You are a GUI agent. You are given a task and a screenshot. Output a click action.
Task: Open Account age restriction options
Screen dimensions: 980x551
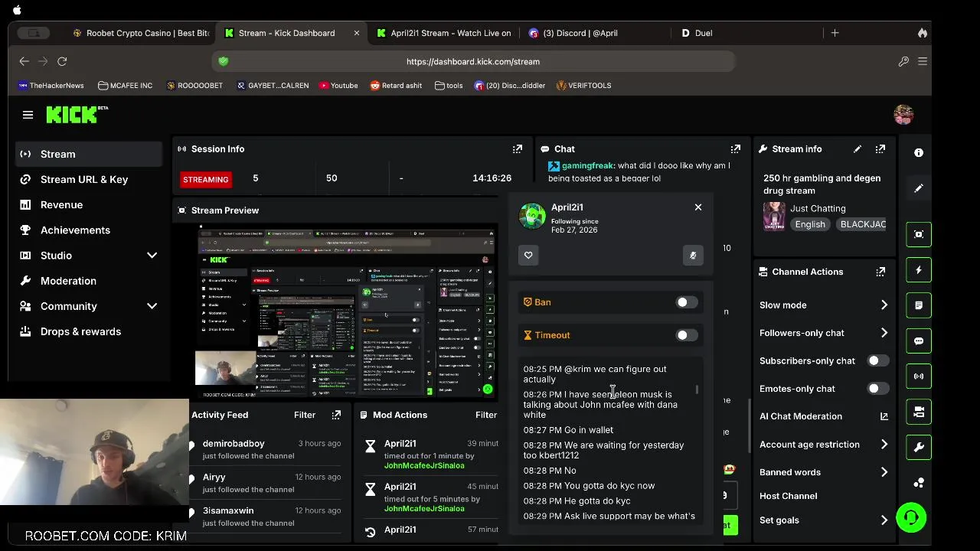click(824, 445)
